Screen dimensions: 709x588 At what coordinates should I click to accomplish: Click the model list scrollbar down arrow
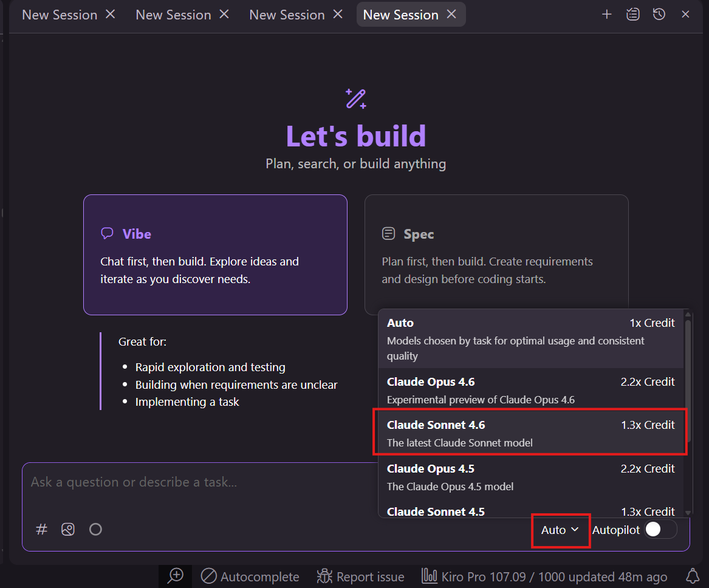688,513
